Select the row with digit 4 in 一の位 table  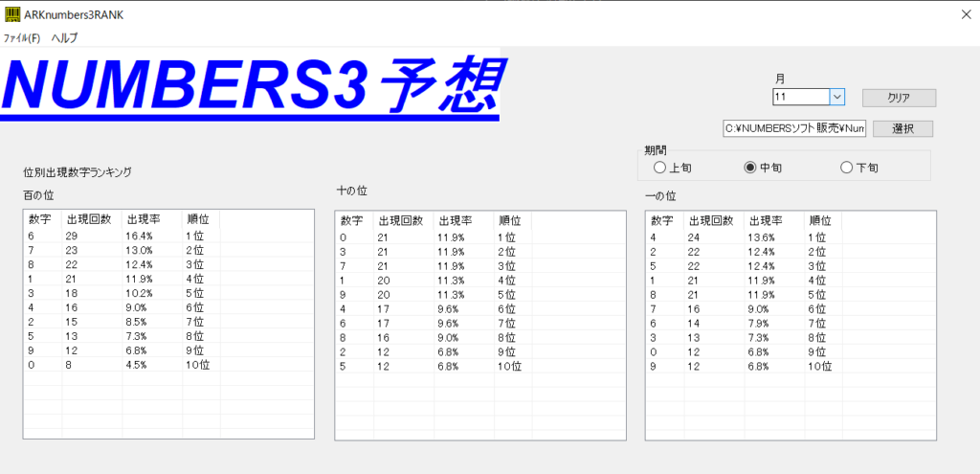click(727, 237)
